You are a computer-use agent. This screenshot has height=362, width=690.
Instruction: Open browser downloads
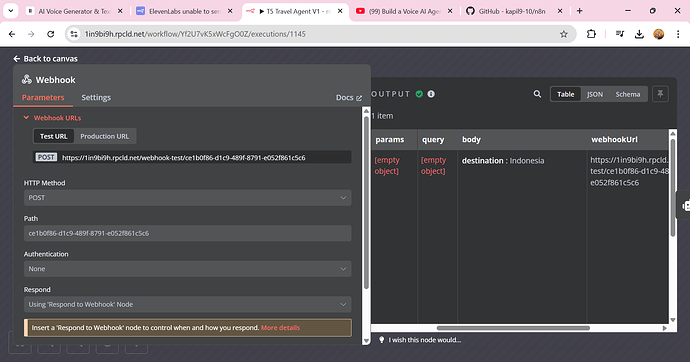pyautogui.click(x=639, y=34)
